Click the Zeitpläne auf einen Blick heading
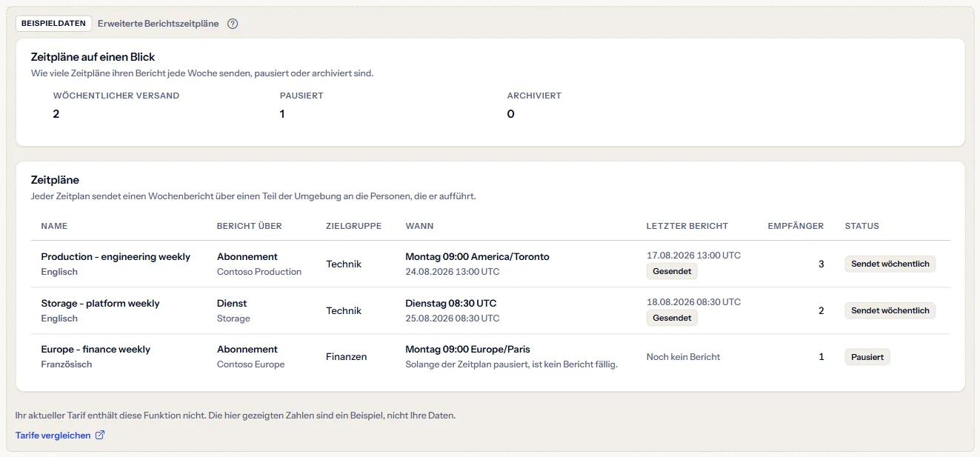The width and height of the screenshot is (980, 457). (x=93, y=57)
